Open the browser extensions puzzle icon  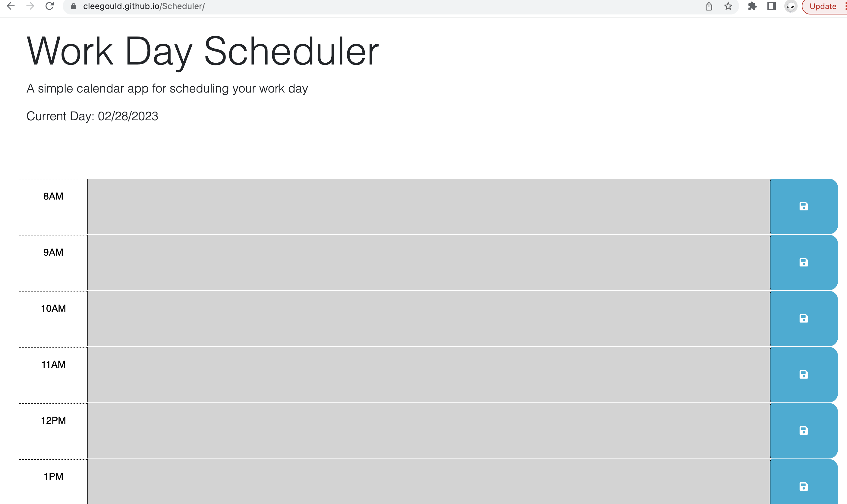click(752, 6)
